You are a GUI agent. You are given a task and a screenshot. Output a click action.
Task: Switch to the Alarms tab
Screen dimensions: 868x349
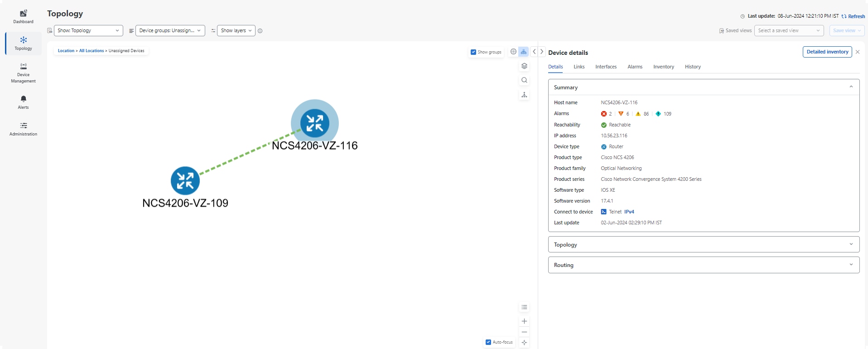click(x=635, y=67)
